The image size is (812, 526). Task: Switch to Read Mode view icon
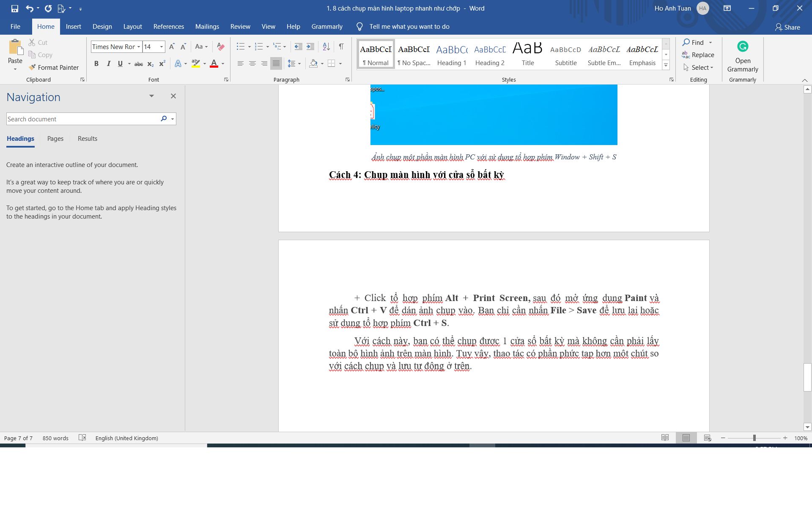coord(665,438)
